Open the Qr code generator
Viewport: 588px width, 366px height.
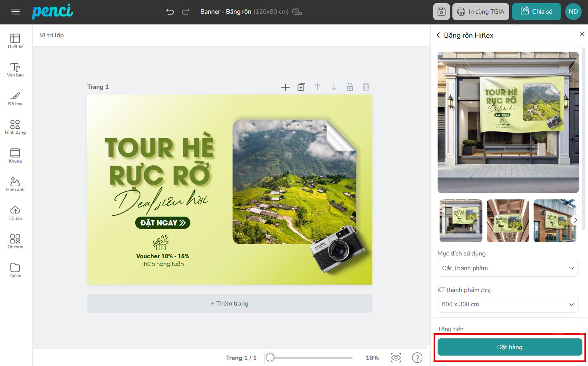15,241
